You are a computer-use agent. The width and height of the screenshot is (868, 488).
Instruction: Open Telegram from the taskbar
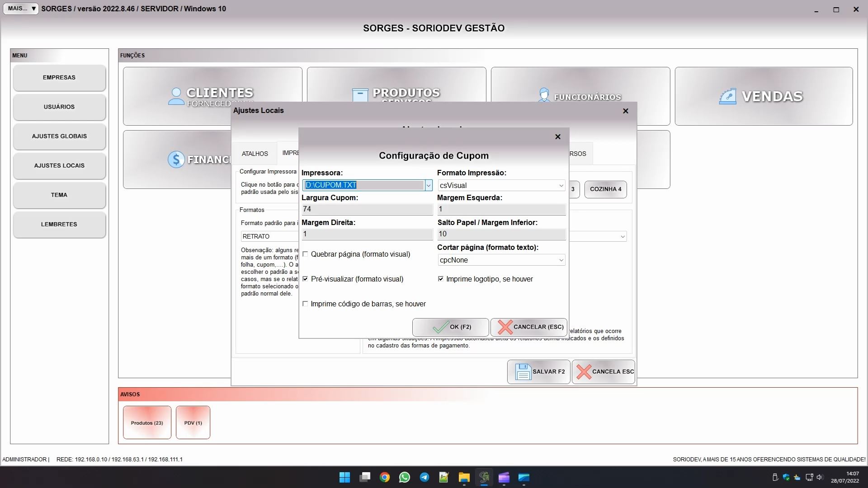424,478
